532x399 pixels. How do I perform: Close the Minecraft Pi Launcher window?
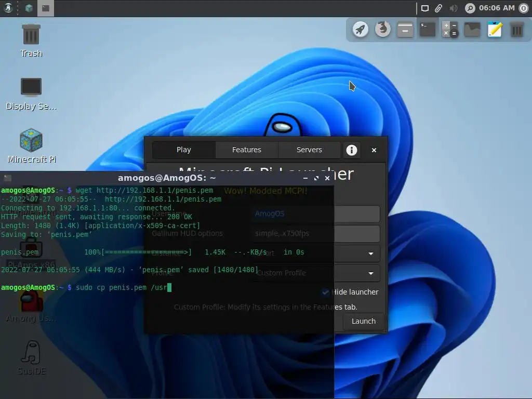click(374, 150)
